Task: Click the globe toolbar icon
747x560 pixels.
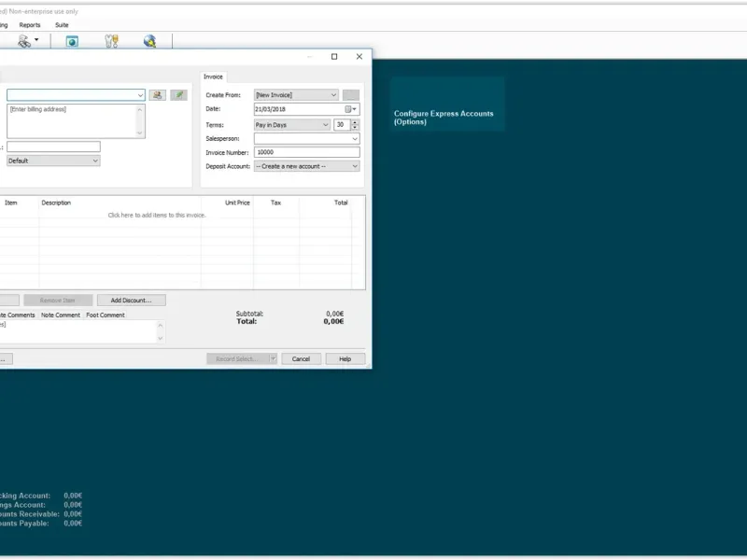Action: click(x=149, y=41)
